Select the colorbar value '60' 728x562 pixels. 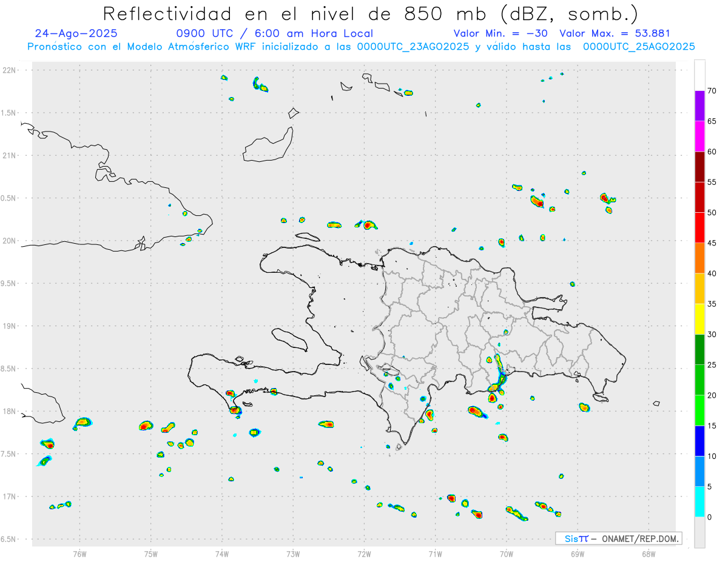point(713,152)
